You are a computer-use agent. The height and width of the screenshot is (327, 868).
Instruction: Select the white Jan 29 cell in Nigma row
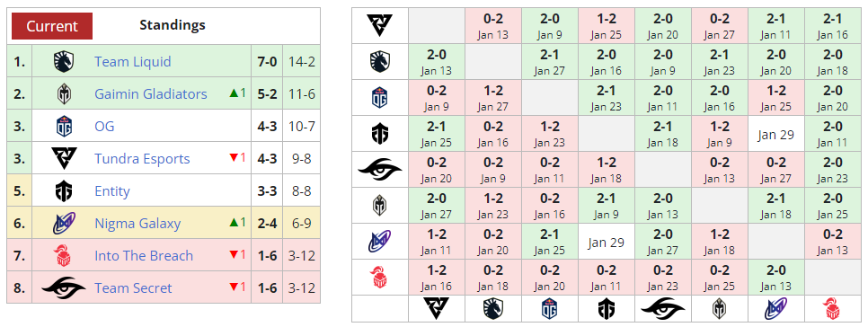point(607,242)
